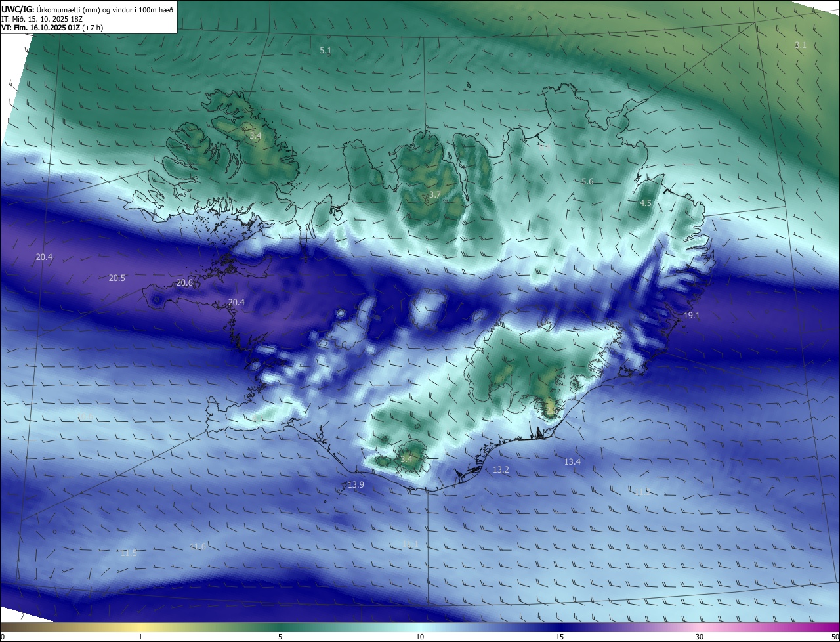Click the 11.6 value in the southwest ocean
Image resolution: width=840 pixels, height=642 pixels.
point(198,546)
